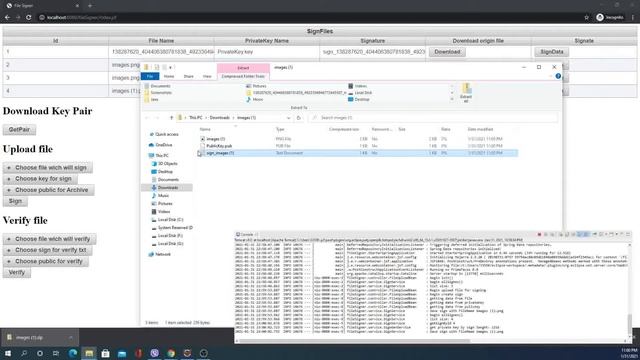Click SignData button in row 1
The width and height of the screenshot is (640, 360).
[551, 52]
